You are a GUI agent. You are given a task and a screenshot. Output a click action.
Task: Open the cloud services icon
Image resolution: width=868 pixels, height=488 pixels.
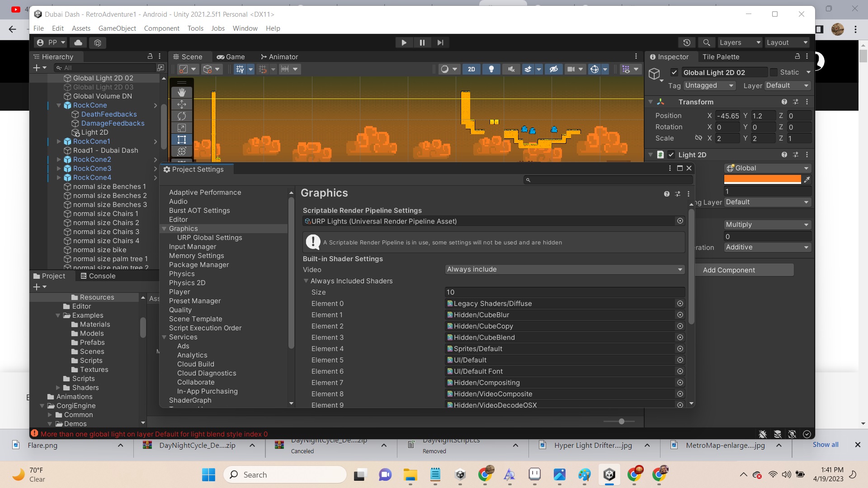[x=78, y=42]
